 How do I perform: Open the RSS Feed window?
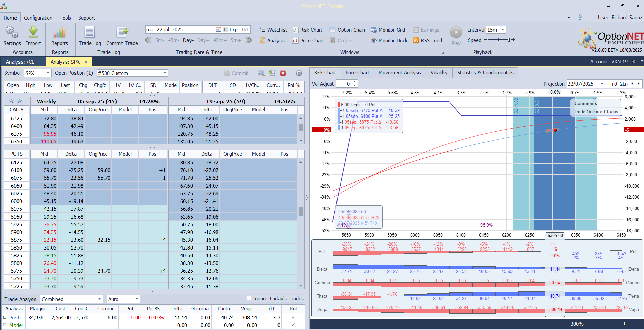point(428,41)
